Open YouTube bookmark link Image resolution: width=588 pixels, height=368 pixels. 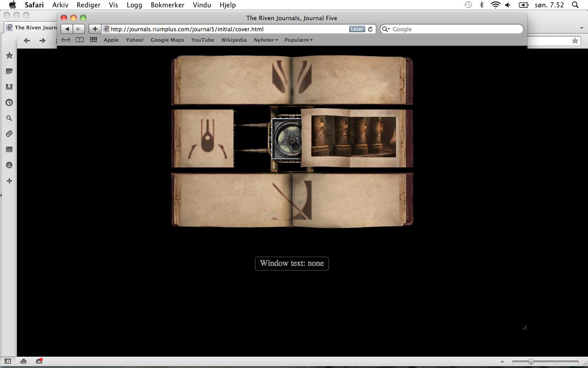[203, 40]
